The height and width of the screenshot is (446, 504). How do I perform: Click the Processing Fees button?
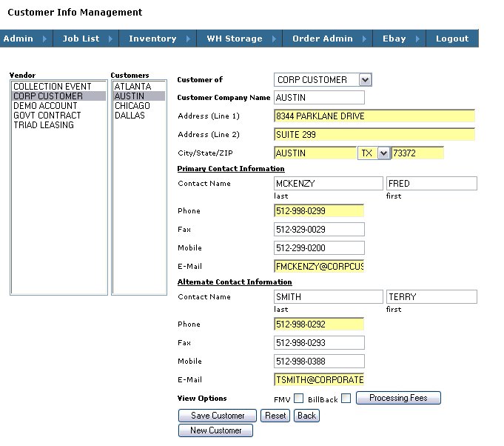398,398
